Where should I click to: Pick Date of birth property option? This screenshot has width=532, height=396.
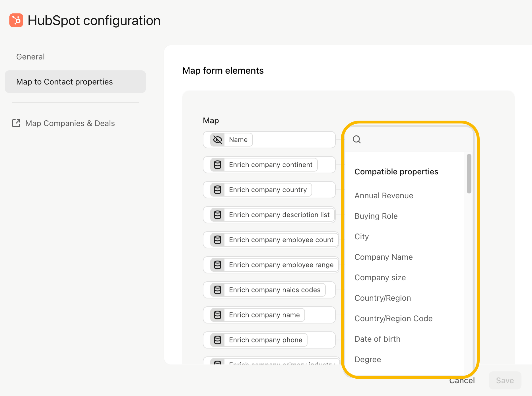click(x=377, y=339)
